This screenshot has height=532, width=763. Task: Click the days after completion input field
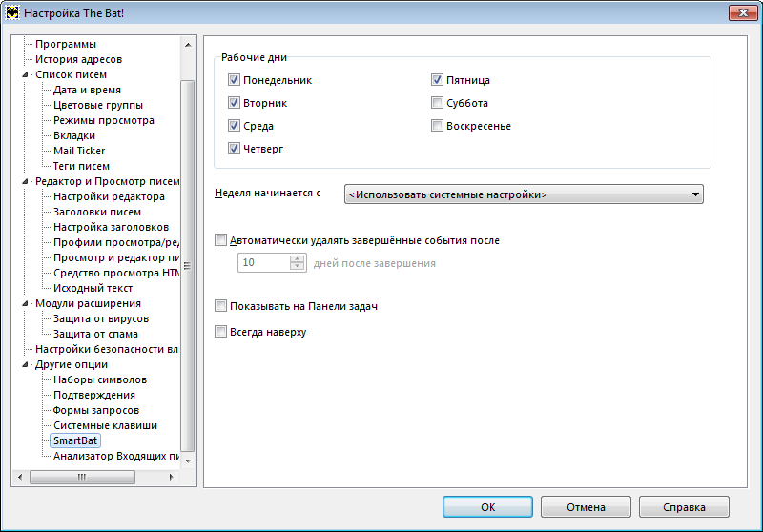pos(264,262)
